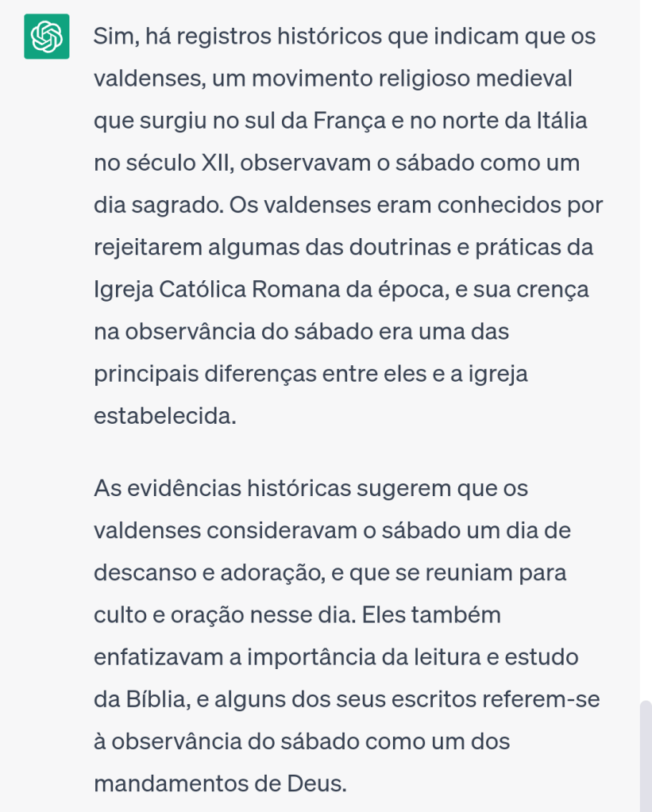This screenshot has width=652, height=812.
Task: Click the ChatGPT logo avatar
Action: [x=46, y=37]
